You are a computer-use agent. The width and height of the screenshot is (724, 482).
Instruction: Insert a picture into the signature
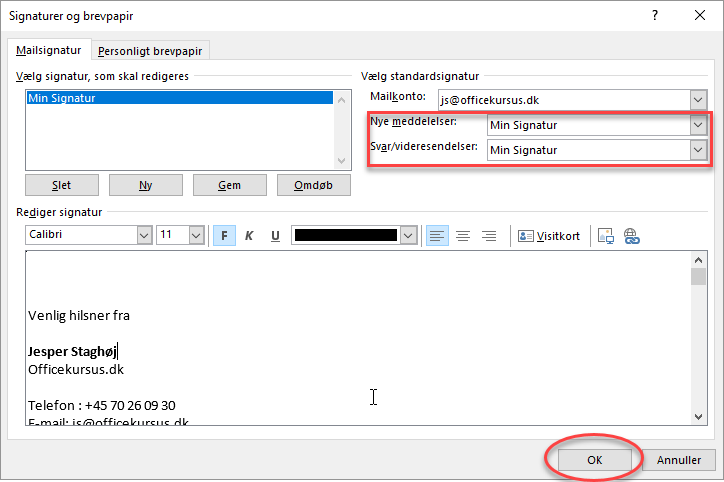605,236
